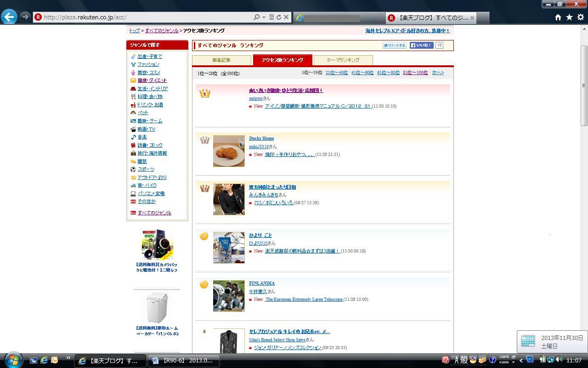
Task: Click the volume speaker tray icon
Action: coord(559,360)
